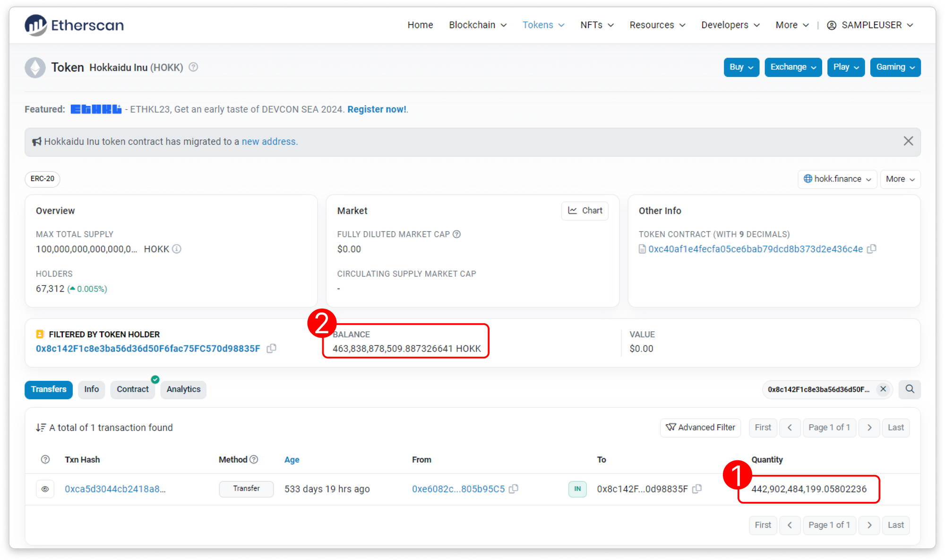
Task: Open the hokk.finance dropdown
Action: pos(837,179)
